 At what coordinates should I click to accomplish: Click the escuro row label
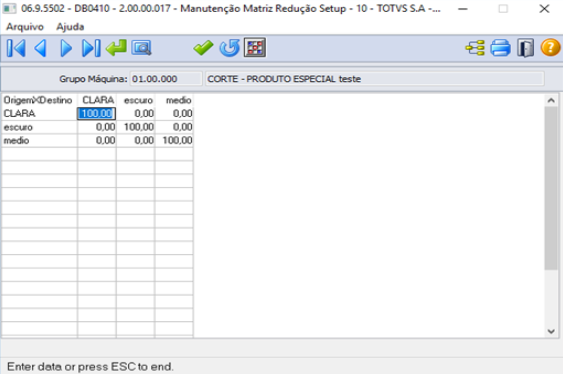39,127
